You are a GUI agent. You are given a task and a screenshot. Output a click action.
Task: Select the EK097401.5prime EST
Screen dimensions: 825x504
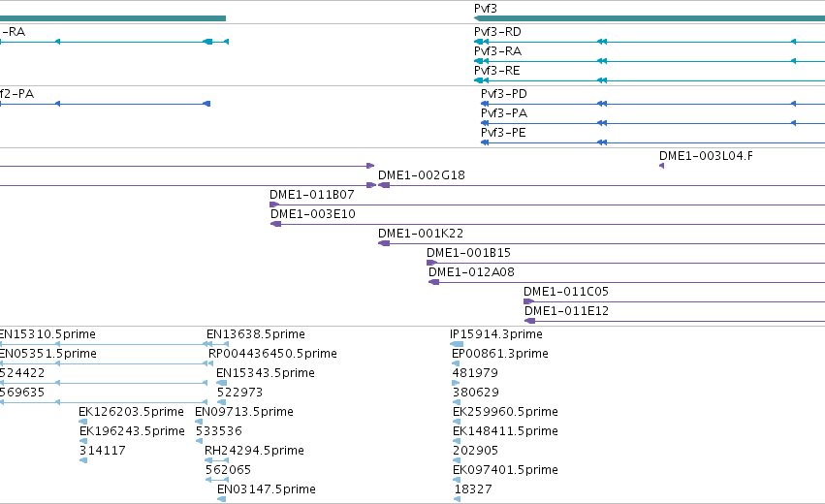tap(505, 470)
